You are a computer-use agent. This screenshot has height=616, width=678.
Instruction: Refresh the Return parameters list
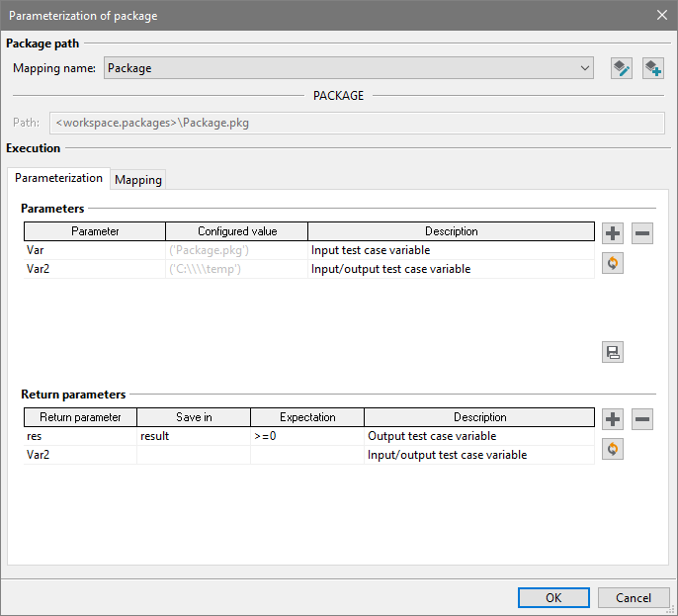coord(613,449)
